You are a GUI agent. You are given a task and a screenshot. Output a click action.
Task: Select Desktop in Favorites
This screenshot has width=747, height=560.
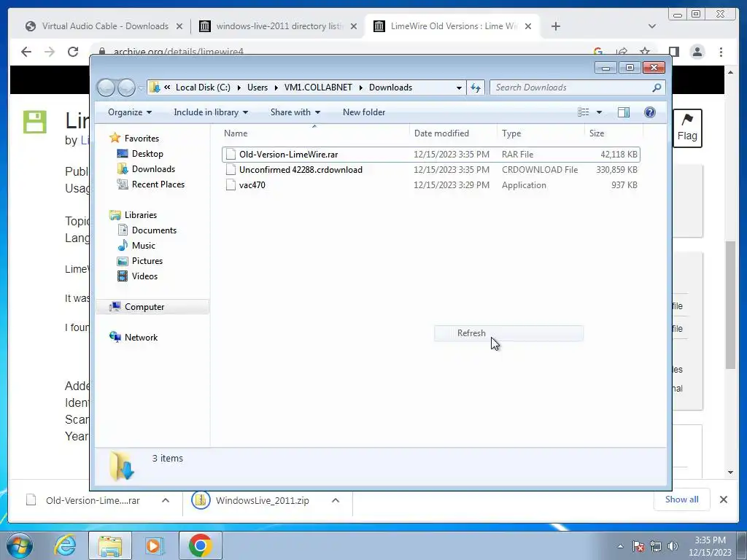pos(147,154)
